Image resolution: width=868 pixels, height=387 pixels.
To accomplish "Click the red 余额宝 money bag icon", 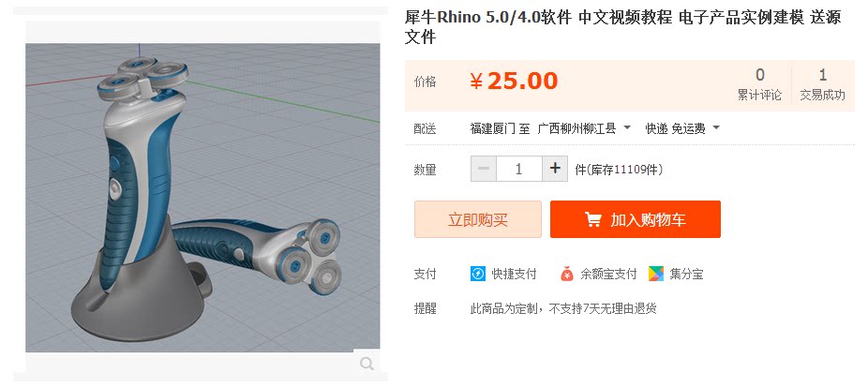I will [567, 274].
